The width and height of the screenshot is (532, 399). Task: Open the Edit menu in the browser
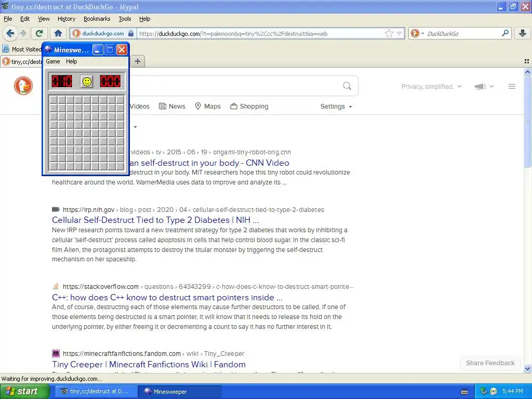pos(25,19)
